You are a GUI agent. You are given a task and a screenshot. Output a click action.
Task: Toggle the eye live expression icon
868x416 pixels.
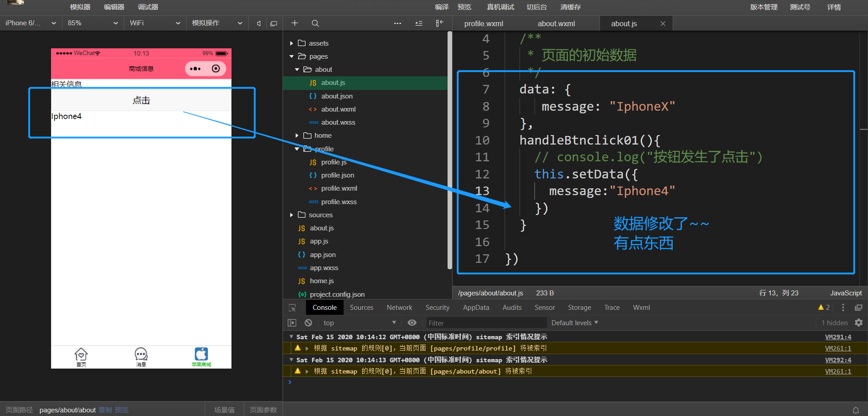click(x=412, y=323)
